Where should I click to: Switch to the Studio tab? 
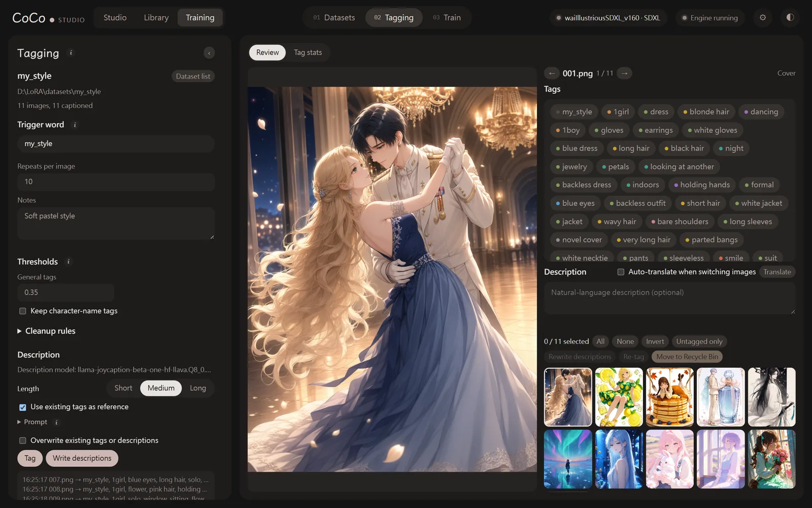pyautogui.click(x=115, y=17)
